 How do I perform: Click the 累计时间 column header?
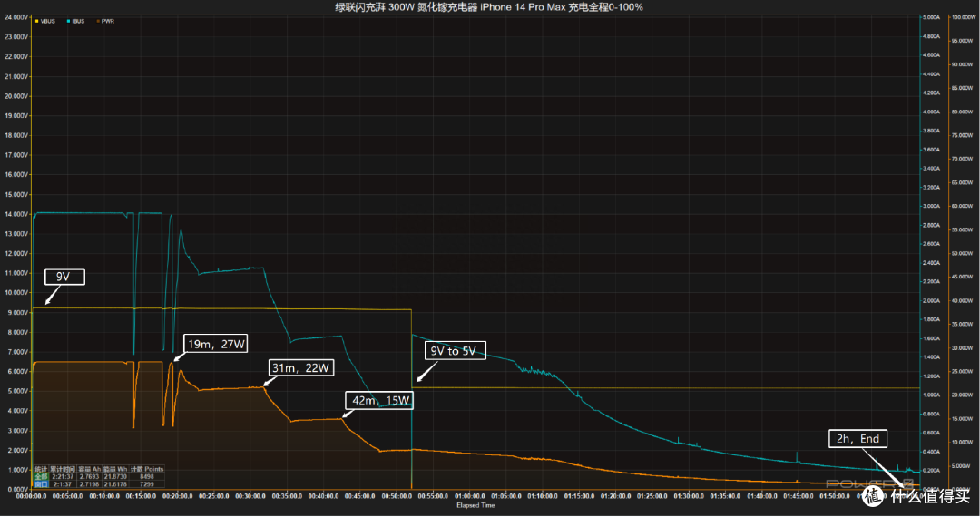pyautogui.click(x=63, y=469)
